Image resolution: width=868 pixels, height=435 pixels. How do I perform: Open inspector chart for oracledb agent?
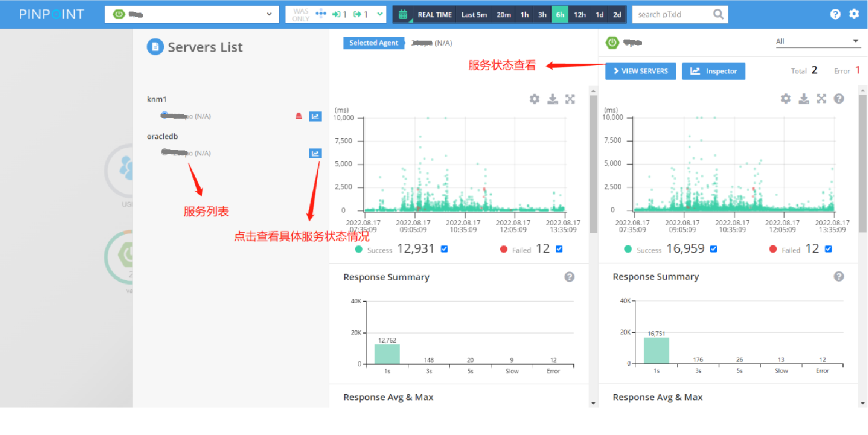pyautogui.click(x=315, y=153)
